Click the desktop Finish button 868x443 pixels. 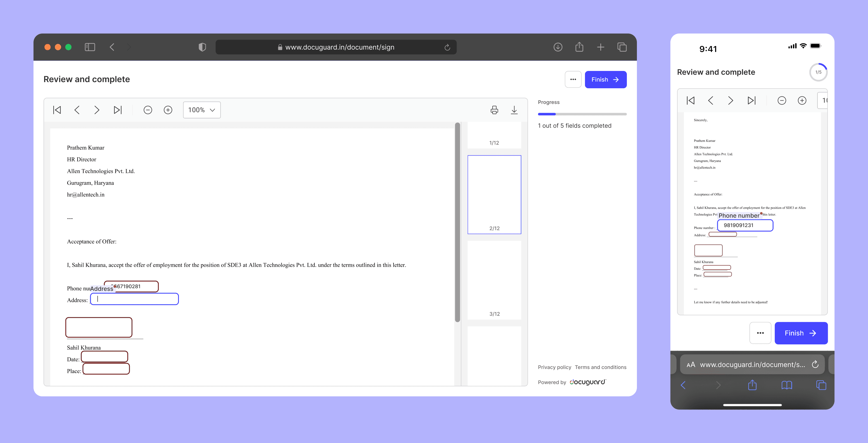point(605,80)
